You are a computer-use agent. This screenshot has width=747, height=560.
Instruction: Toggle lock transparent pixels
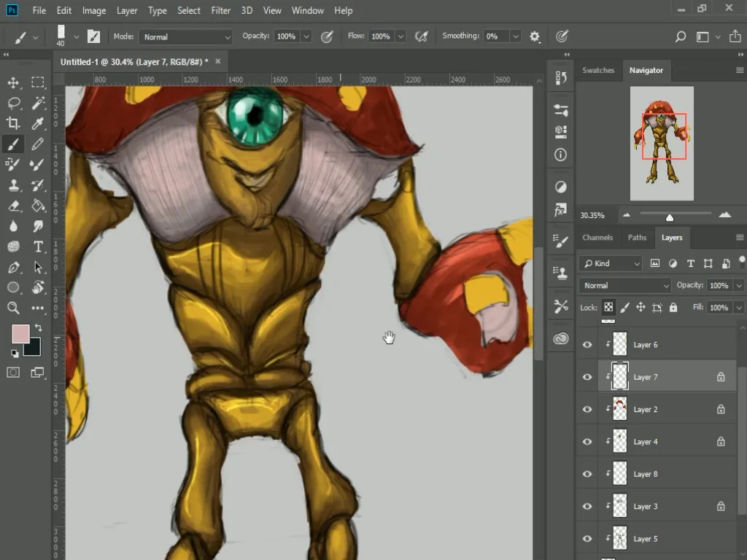click(609, 307)
